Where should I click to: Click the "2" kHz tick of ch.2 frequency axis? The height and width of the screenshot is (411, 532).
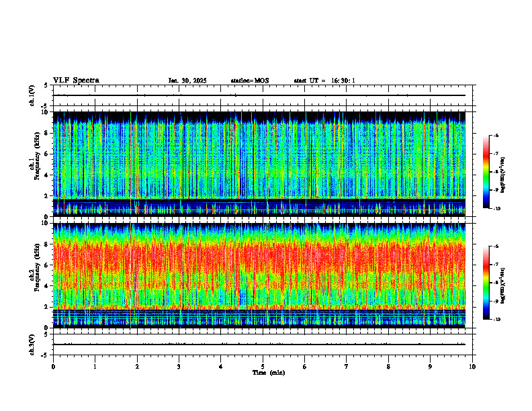[x=47, y=307]
